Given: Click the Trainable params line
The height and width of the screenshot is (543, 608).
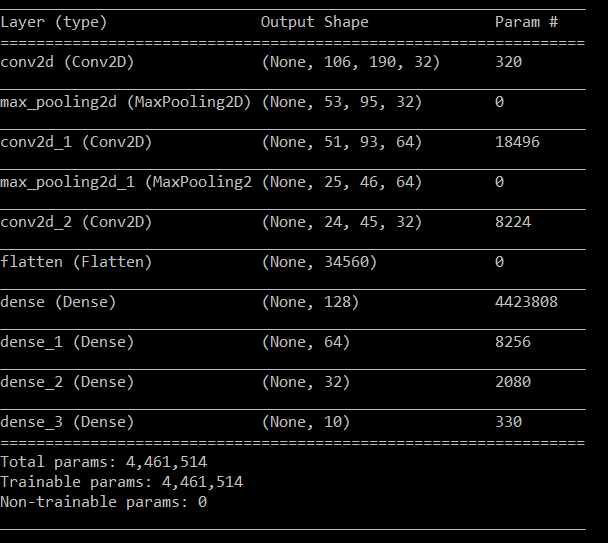Looking at the screenshot, I should pyautogui.click(x=121, y=482).
